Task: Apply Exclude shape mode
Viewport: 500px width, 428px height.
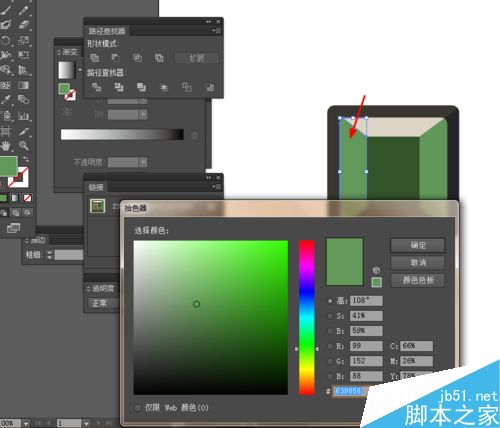Action: click(159, 58)
